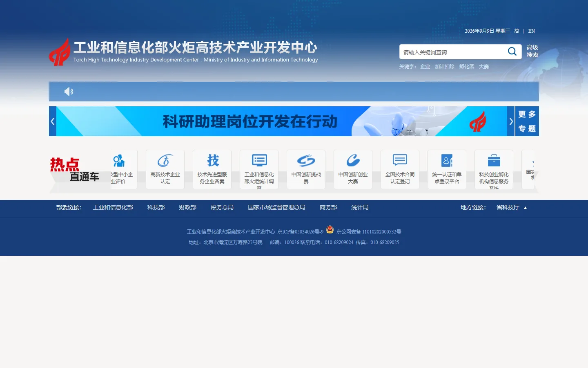Select keyword 企业
The width and height of the screenshot is (588, 368).
coord(425,67)
